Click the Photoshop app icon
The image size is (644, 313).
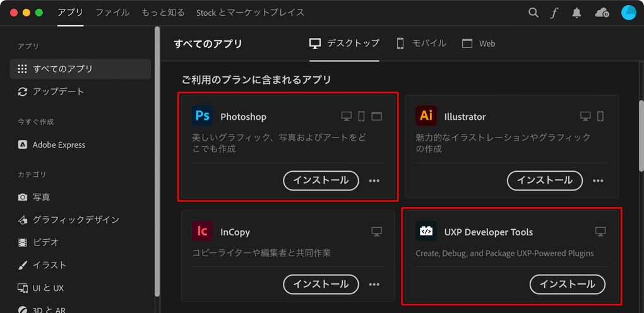pyautogui.click(x=203, y=116)
